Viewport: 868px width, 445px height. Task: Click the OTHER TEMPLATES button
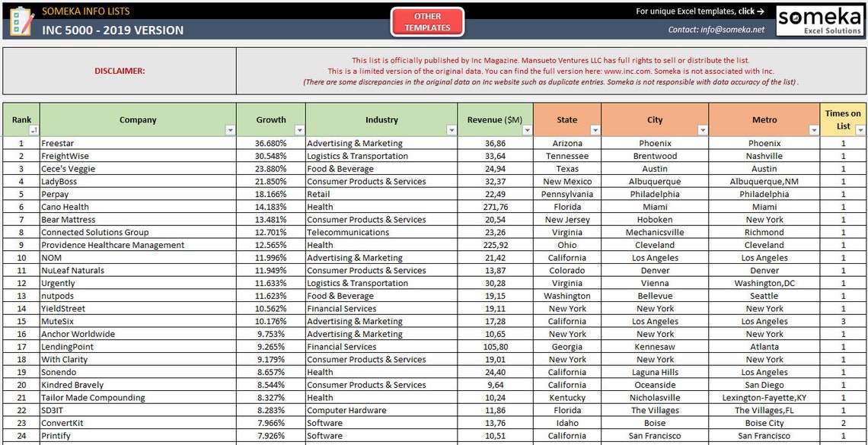pos(427,22)
